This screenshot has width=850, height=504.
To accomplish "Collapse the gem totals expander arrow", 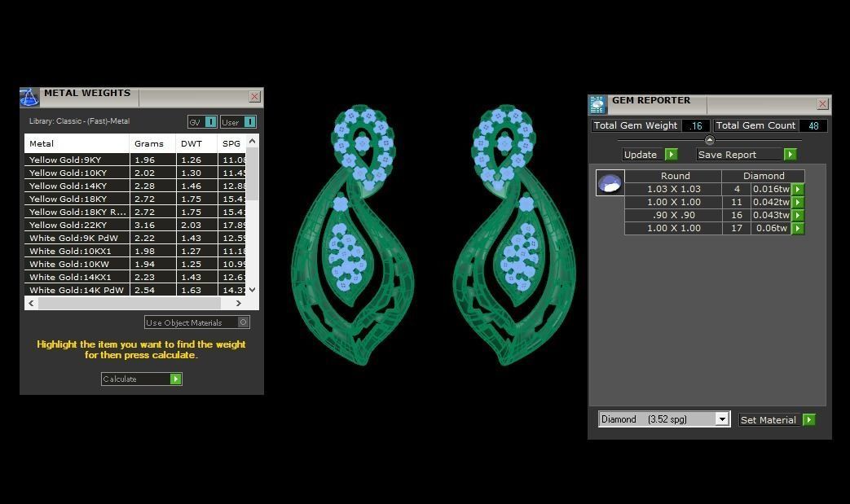I will (x=710, y=140).
